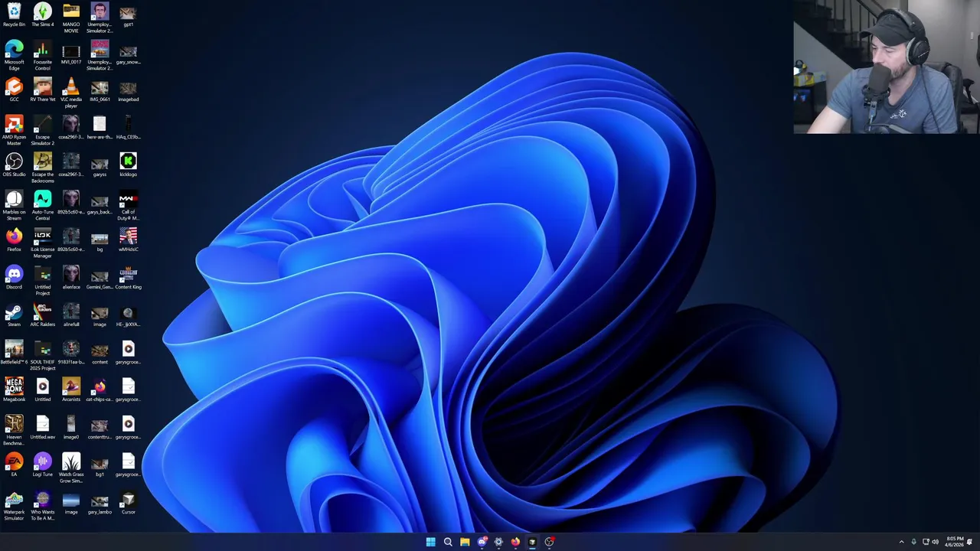The image size is (980, 551).
Task: Select the Content King image file
Action: point(128,278)
